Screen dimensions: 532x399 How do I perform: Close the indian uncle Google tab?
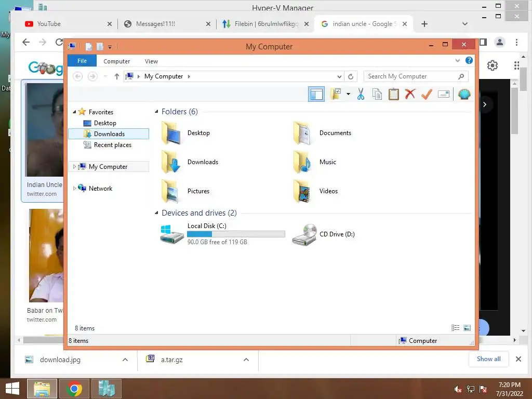point(404,24)
